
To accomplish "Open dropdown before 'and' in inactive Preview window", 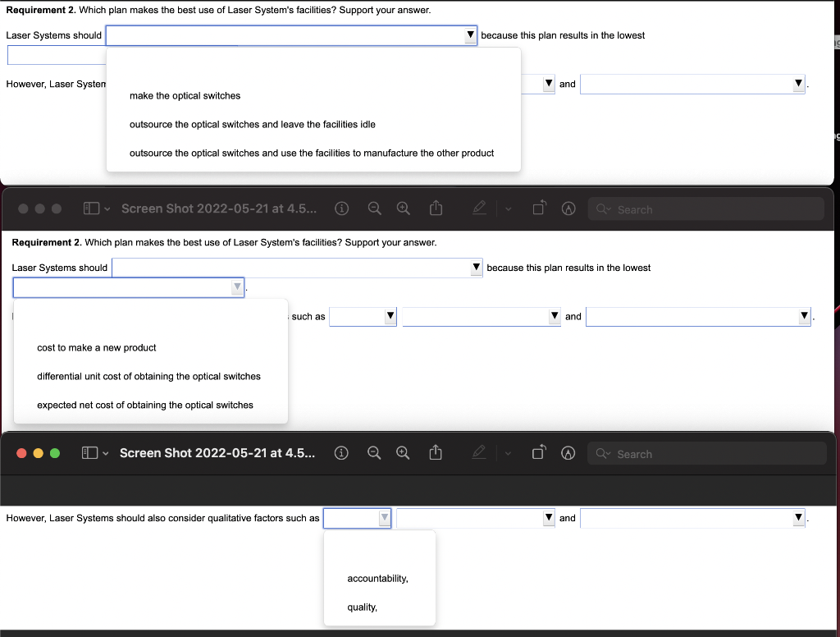I will click(482, 316).
